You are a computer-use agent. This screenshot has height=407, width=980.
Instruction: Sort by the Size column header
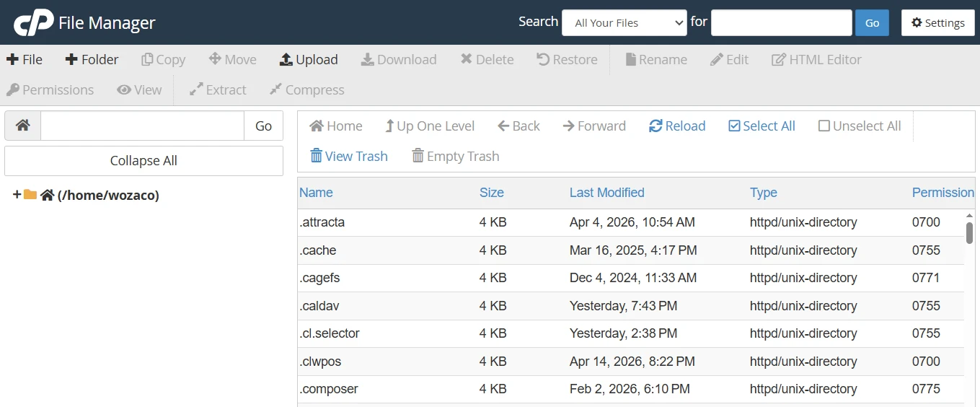coord(492,193)
